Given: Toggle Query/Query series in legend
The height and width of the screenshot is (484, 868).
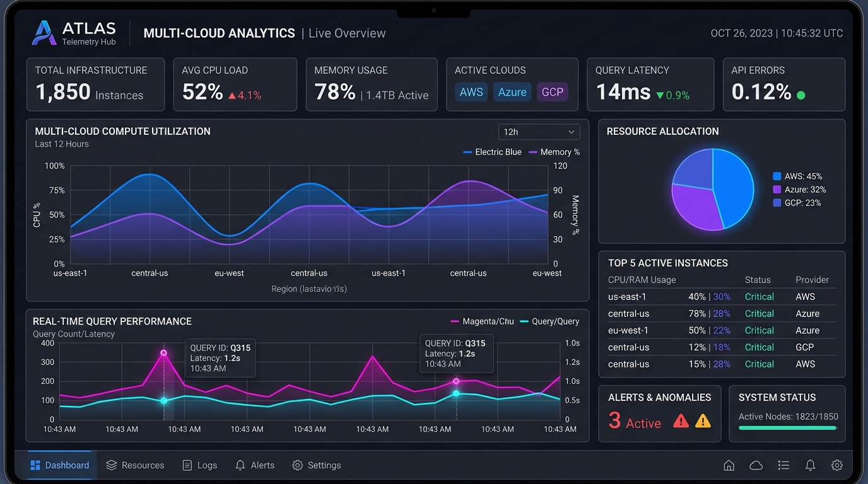Looking at the screenshot, I should [x=549, y=321].
